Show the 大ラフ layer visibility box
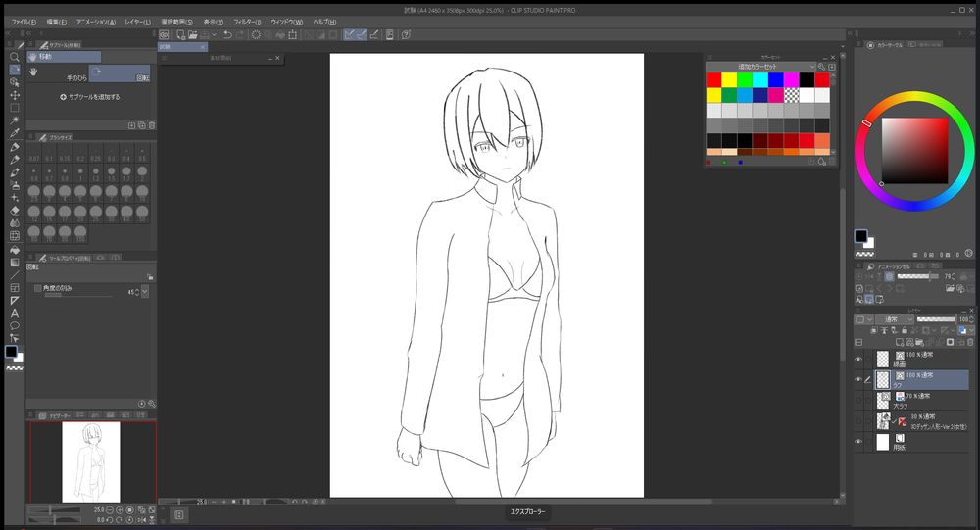This screenshot has height=530, width=980. [858, 400]
